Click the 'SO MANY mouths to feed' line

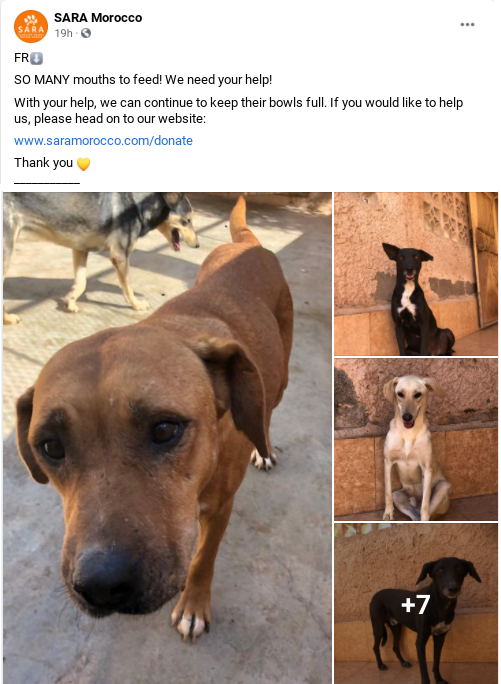coord(143,80)
